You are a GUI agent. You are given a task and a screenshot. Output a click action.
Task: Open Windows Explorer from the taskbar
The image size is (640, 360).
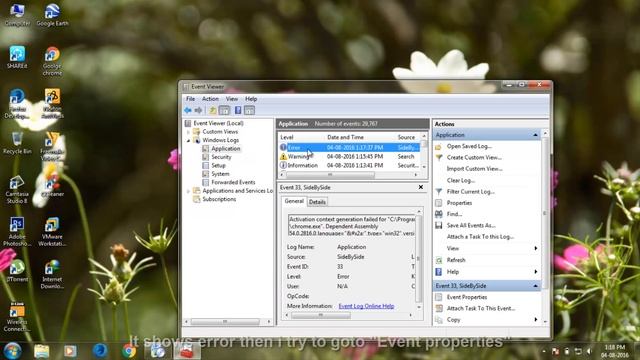(x=41, y=351)
